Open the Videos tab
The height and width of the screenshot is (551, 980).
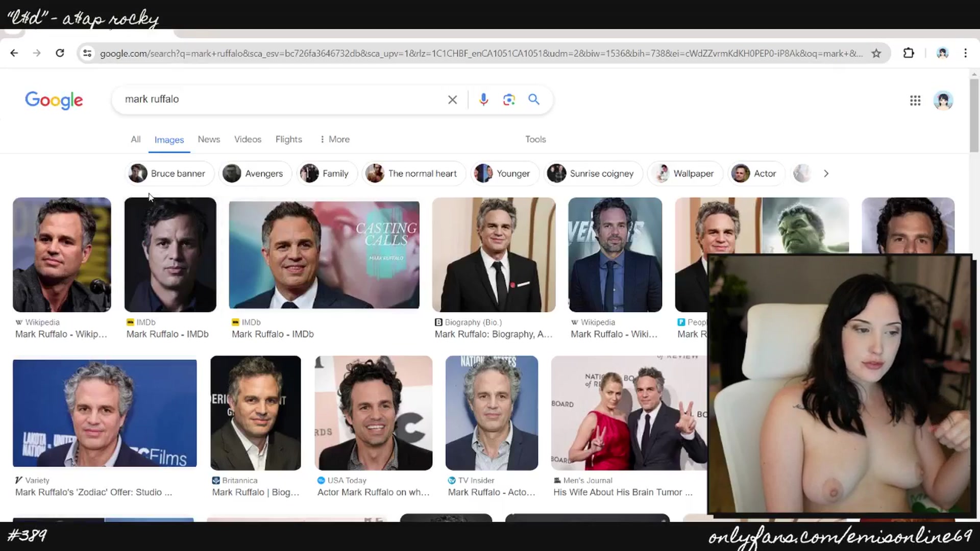pos(248,139)
